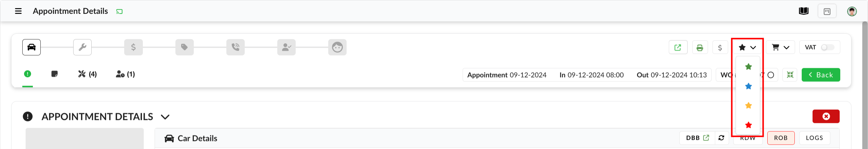Switch to the tools (4) tab
Screen dimensions: 868x149
87,74
